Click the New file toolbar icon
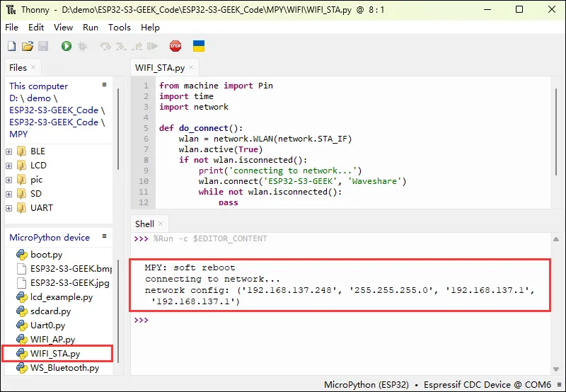This screenshot has height=392, width=566. [11, 46]
